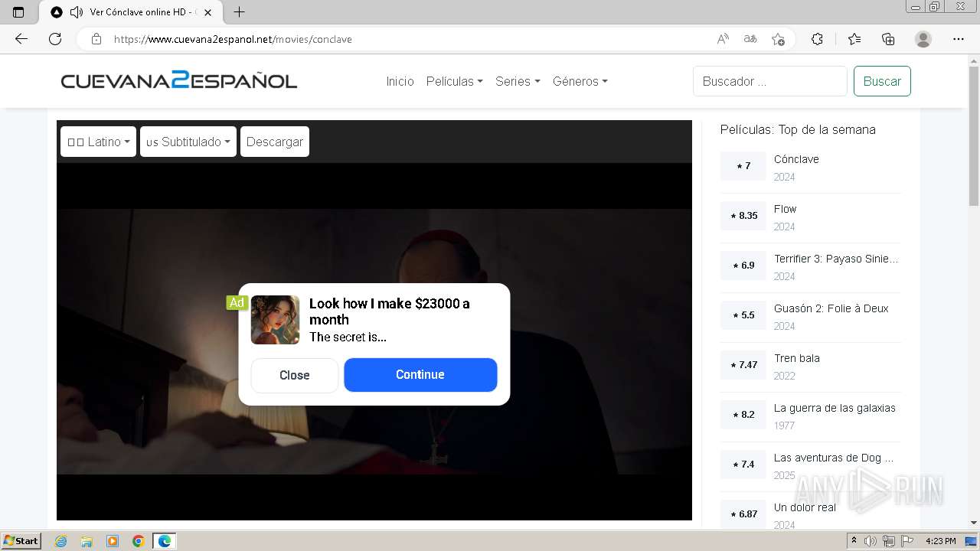Click the Ad label badge
Viewport: 980px width, 551px height.
pyautogui.click(x=237, y=302)
